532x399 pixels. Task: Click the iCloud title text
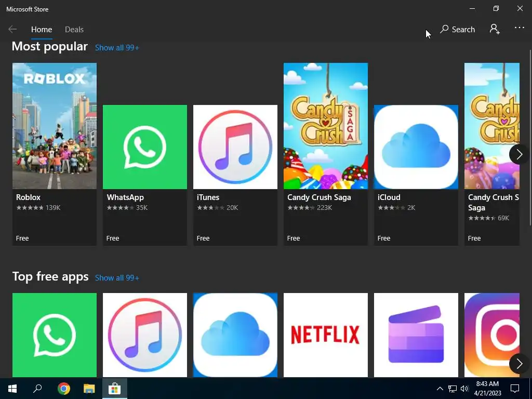(389, 197)
